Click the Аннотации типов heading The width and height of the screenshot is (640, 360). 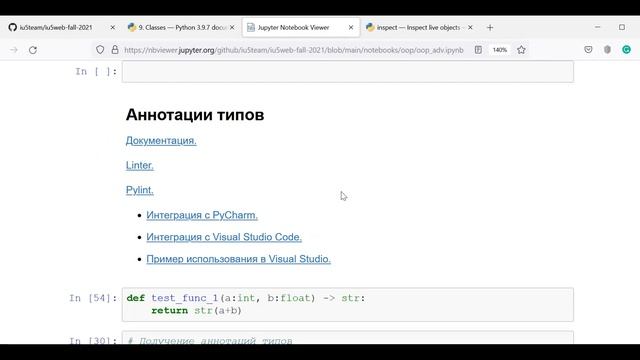pos(195,115)
